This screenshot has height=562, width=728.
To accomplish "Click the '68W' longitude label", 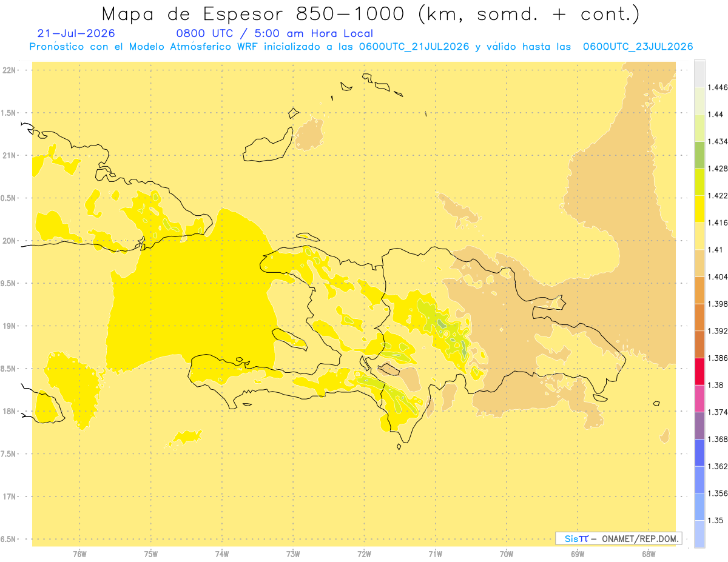I will click(649, 554).
